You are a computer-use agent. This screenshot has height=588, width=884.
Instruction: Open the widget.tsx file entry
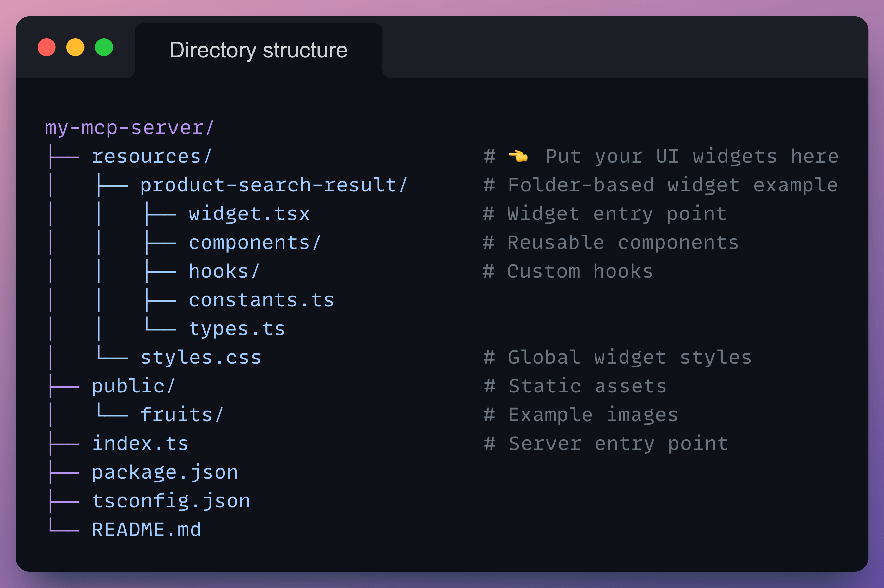point(249,214)
